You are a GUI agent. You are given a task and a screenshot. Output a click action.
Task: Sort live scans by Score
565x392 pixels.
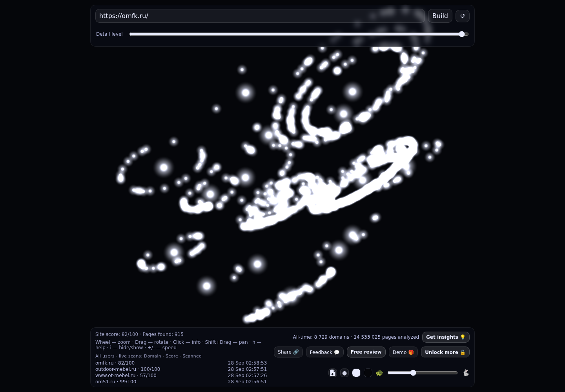point(172,356)
